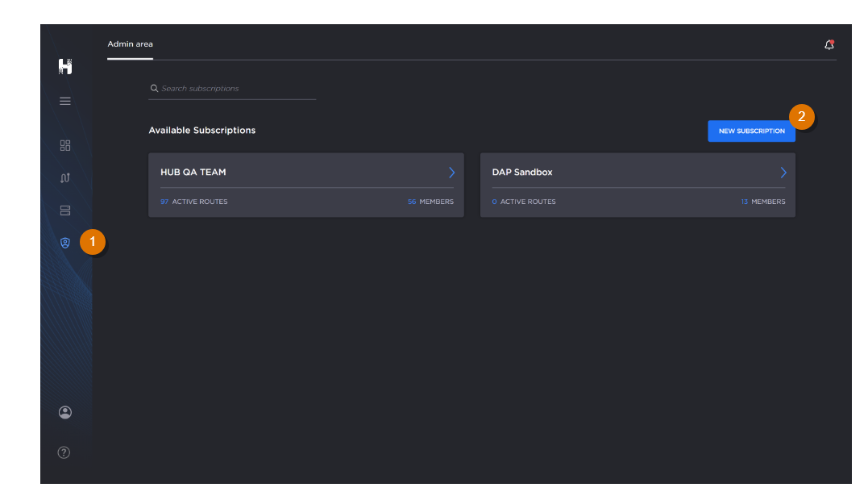Click 56 Members on HUB QA TEAM card
This screenshot has width=868, height=500.
[x=431, y=202]
